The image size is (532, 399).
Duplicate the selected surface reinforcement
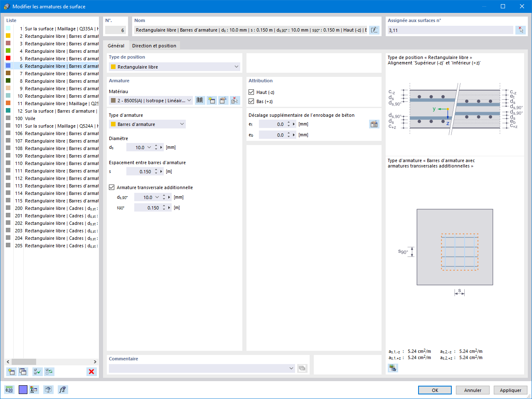click(23, 372)
